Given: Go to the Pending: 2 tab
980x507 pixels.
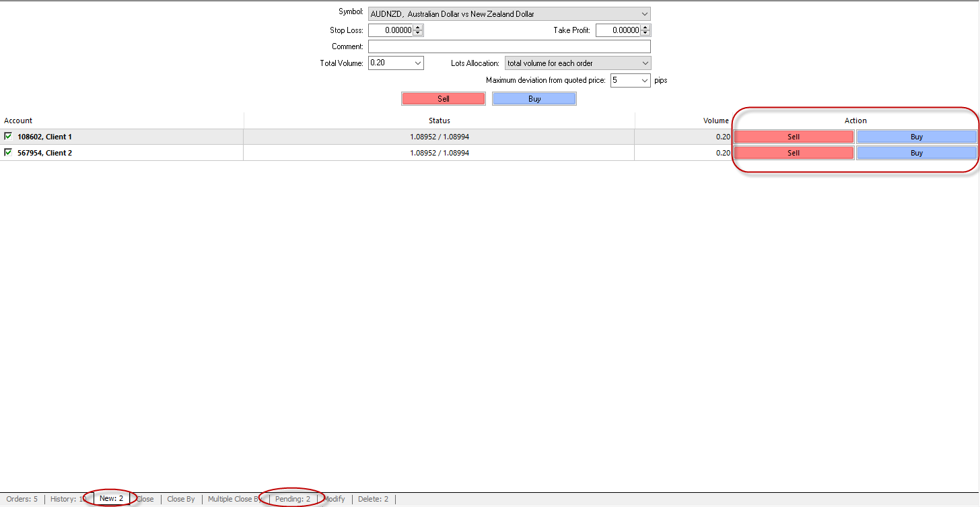Looking at the screenshot, I should pos(292,499).
